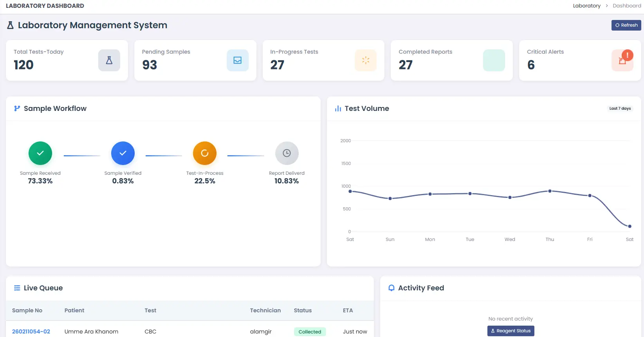Click the No recent activity message

(x=511, y=319)
